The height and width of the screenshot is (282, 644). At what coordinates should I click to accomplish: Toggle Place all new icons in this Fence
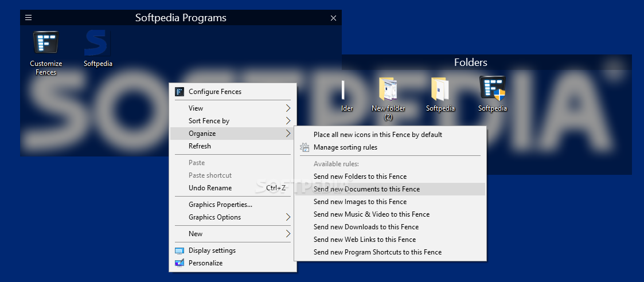coord(390,134)
